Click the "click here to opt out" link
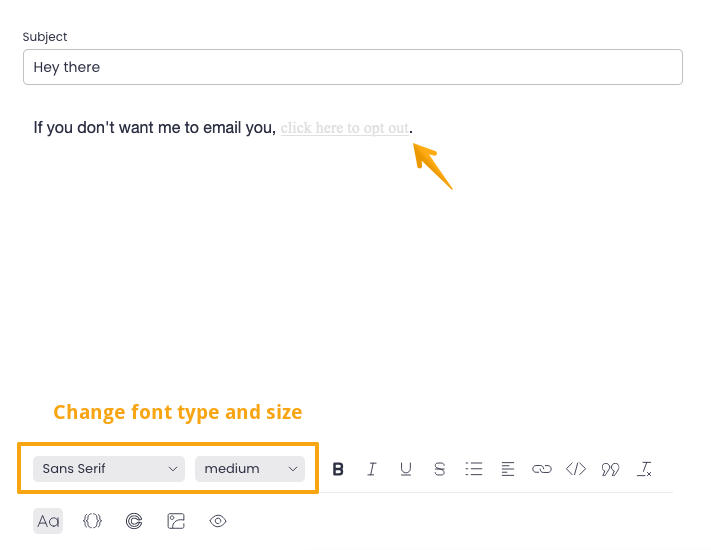The width and height of the screenshot is (711, 550). click(x=345, y=128)
